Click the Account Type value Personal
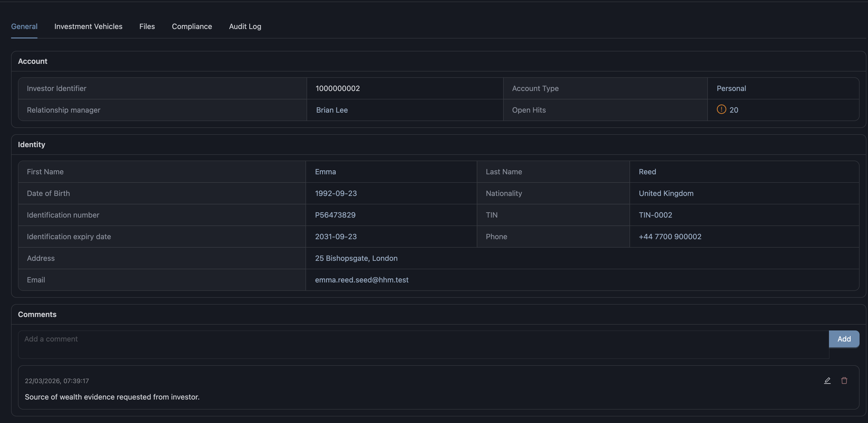868x423 pixels. 731,88
